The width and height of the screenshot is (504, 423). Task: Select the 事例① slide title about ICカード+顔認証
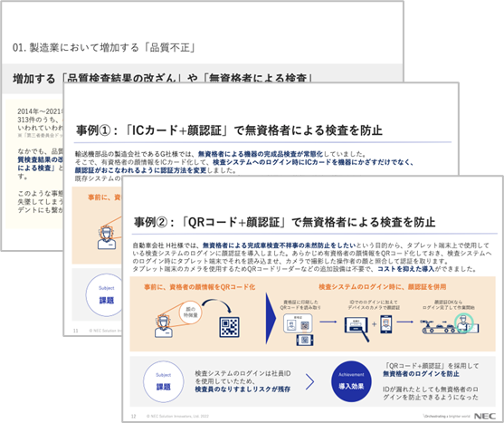(229, 130)
